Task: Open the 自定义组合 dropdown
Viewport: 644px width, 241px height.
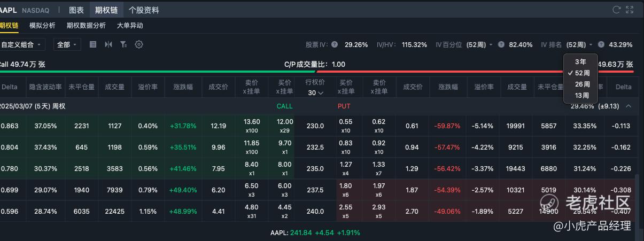Action: point(21,44)
